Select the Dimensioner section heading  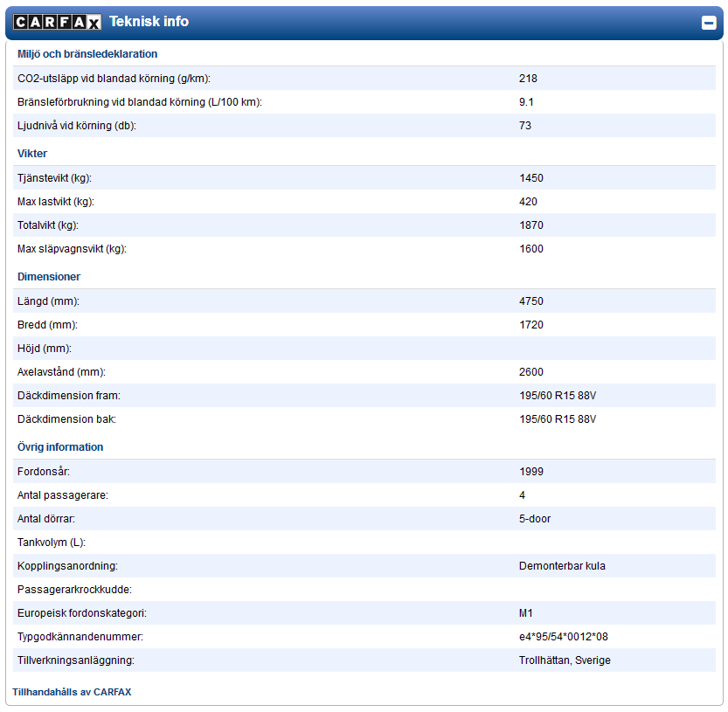[49, 277]
